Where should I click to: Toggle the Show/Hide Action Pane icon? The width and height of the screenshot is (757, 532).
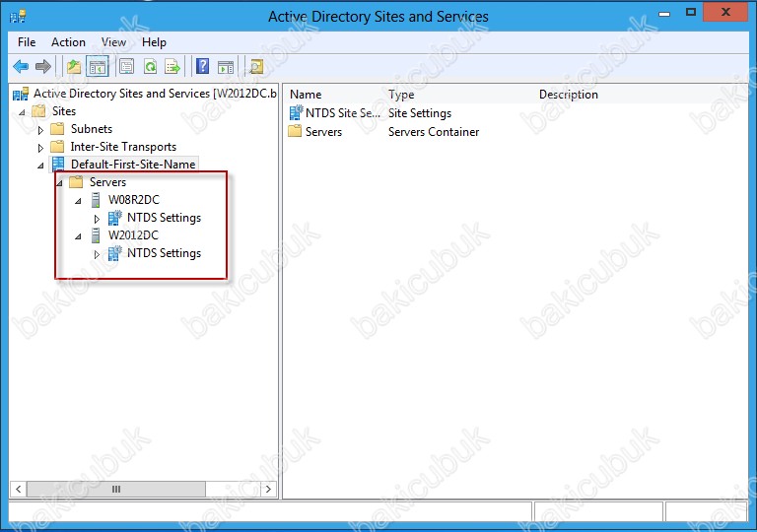tap(226, 67)
